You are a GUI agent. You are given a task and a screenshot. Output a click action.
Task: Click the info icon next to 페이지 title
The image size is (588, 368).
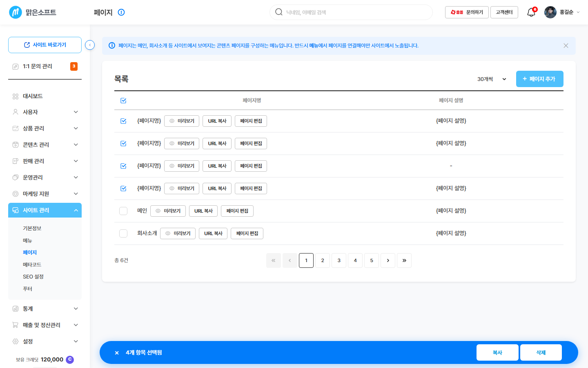click(x=121, y=12)
